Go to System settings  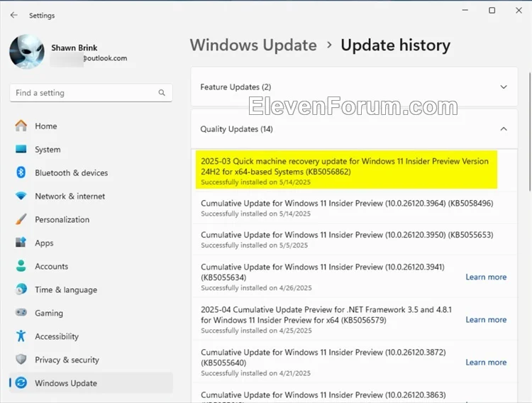91,150
